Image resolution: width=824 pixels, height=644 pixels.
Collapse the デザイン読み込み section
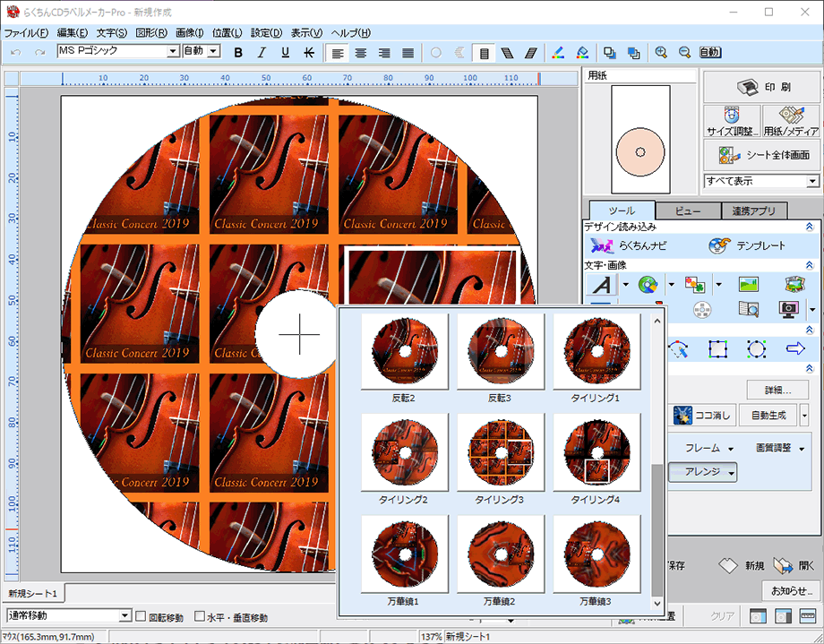click(x=810, y=228)
